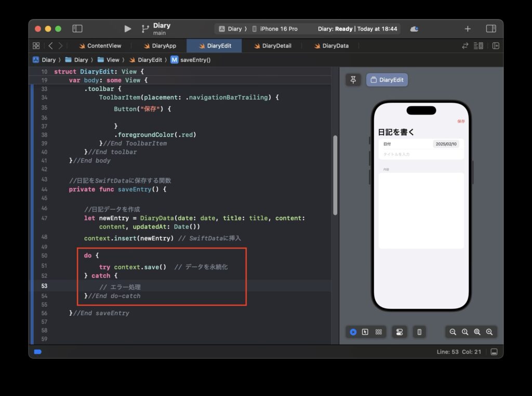The height and width of the screenshot is (396, 532).
Task: Zoom preview to fit
Action: 477,332
